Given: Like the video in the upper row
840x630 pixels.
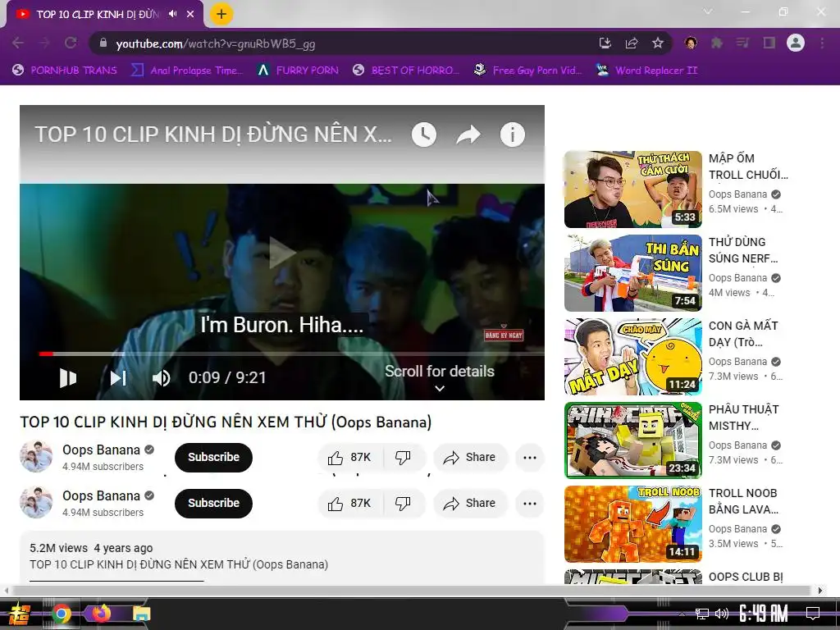Looking at the screenshot, I should 350,457.
